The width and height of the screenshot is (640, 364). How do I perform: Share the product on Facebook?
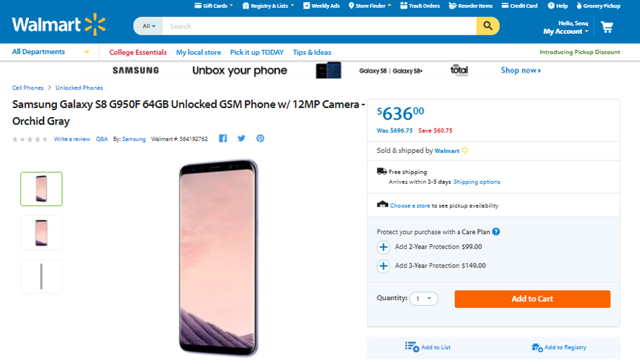click(x=223, y=138)
